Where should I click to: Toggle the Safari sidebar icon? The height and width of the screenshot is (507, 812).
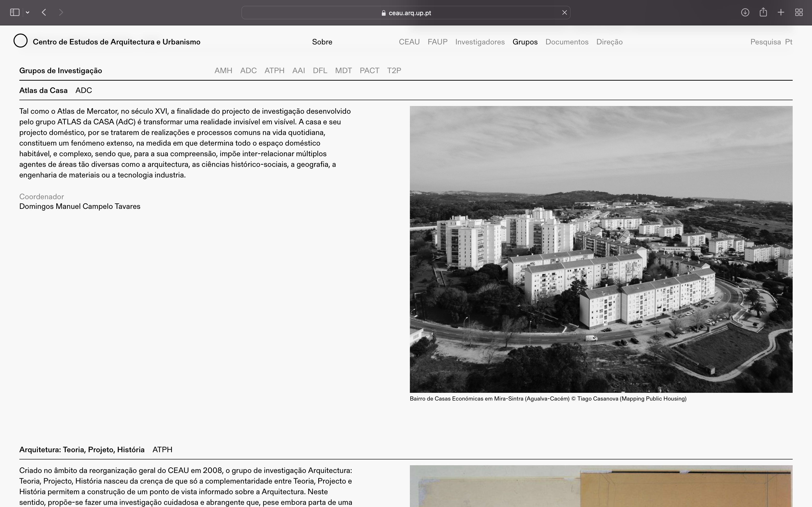tap(14, 12)
